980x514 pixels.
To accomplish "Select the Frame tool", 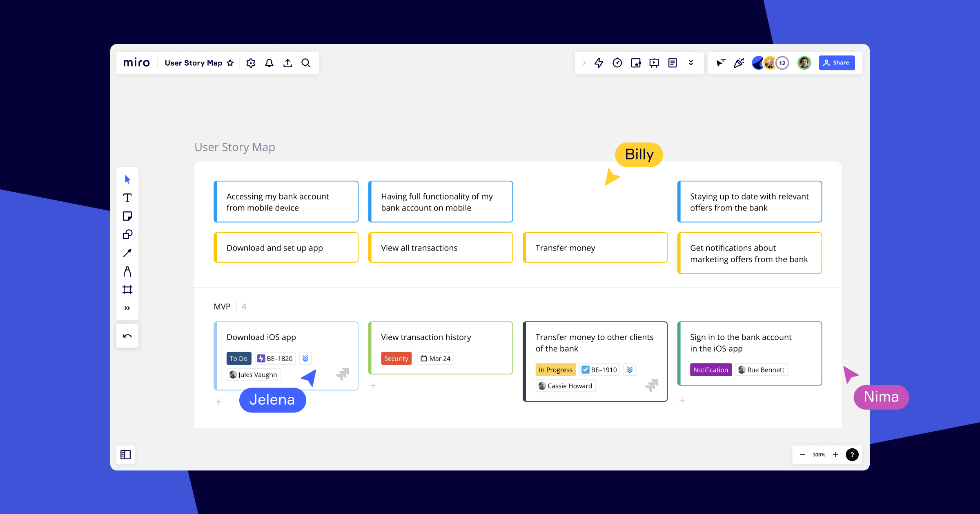I will tap(127, 290).
